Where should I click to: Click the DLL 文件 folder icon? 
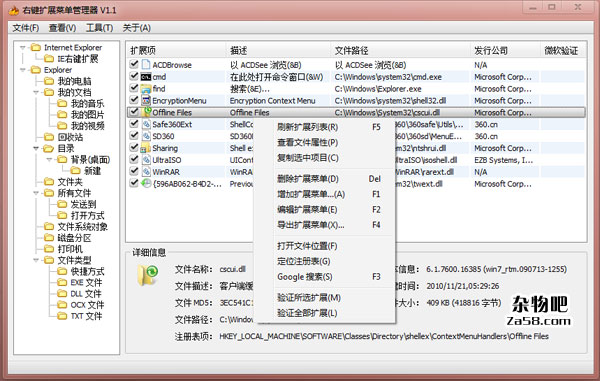coord(62,294)
